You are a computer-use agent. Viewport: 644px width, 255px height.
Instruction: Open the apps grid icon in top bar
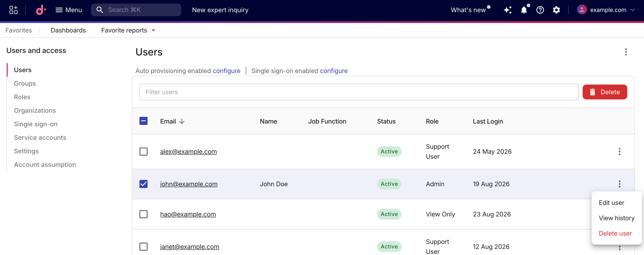(x=13, y=10)
